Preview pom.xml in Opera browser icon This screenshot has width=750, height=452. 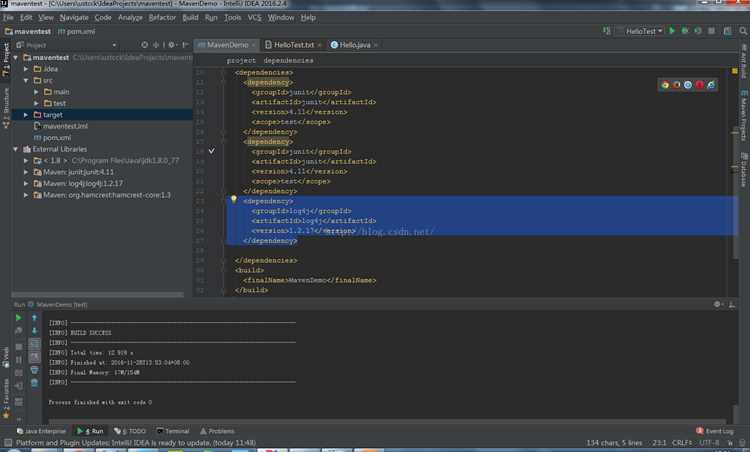699,85
